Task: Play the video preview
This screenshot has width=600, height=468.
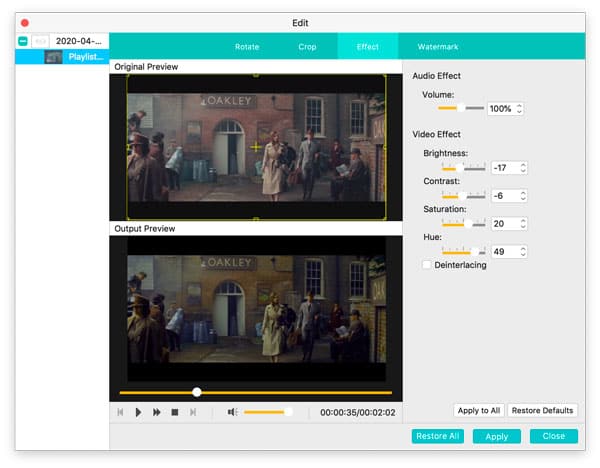Action: (x=138, y=412)
